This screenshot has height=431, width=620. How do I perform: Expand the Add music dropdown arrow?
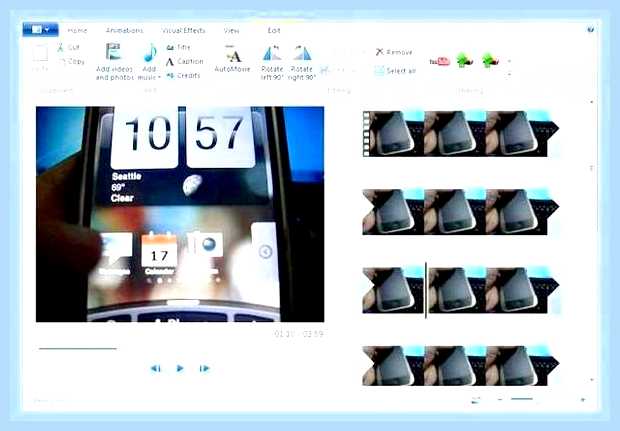pos(159,78)
